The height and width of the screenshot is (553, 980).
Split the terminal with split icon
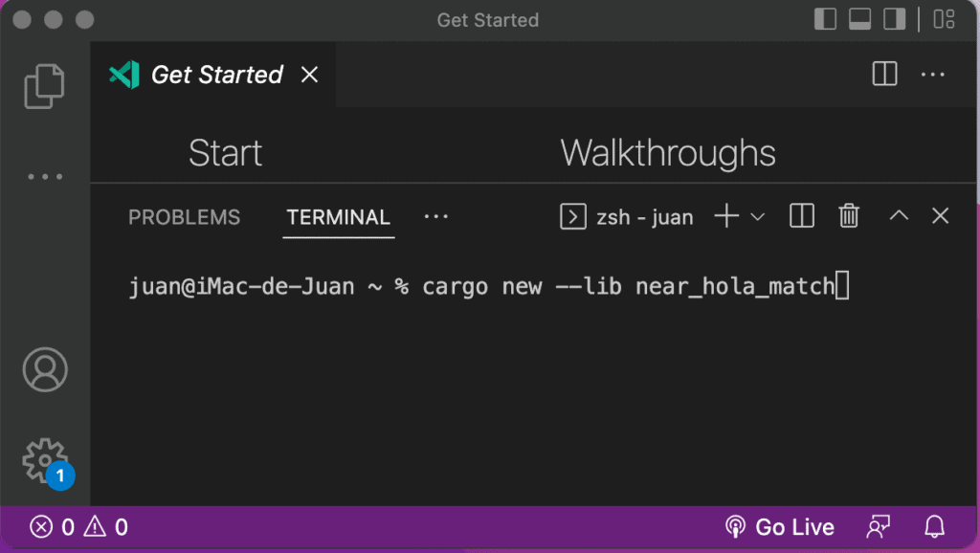point(802,216)
